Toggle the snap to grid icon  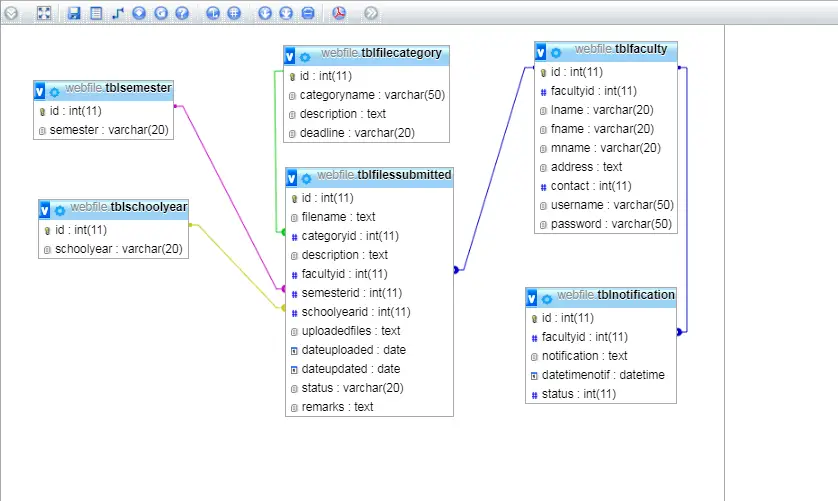click(x=234, y=13)
